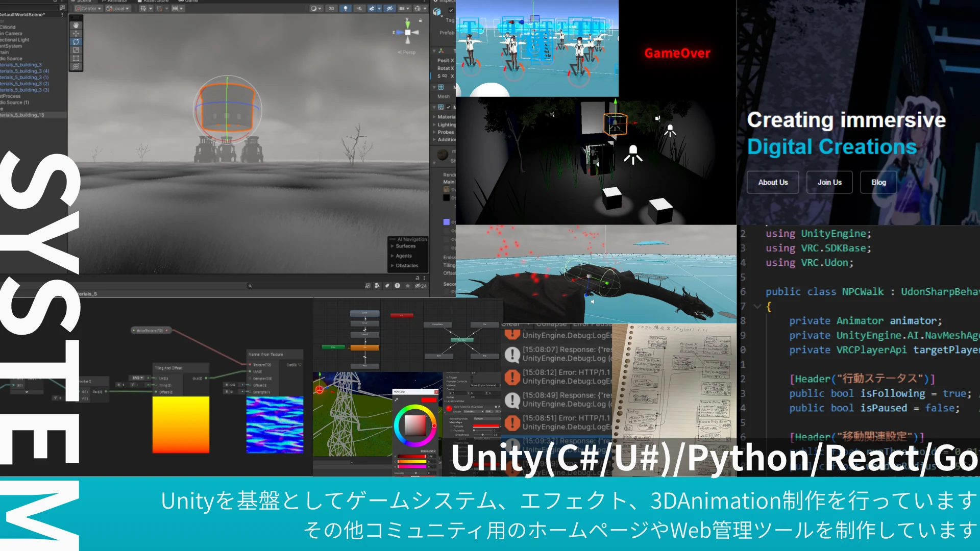Toggle 2D view mode
Image resolution: width=980 pixels, height=551 pixels.
[331, 8]
